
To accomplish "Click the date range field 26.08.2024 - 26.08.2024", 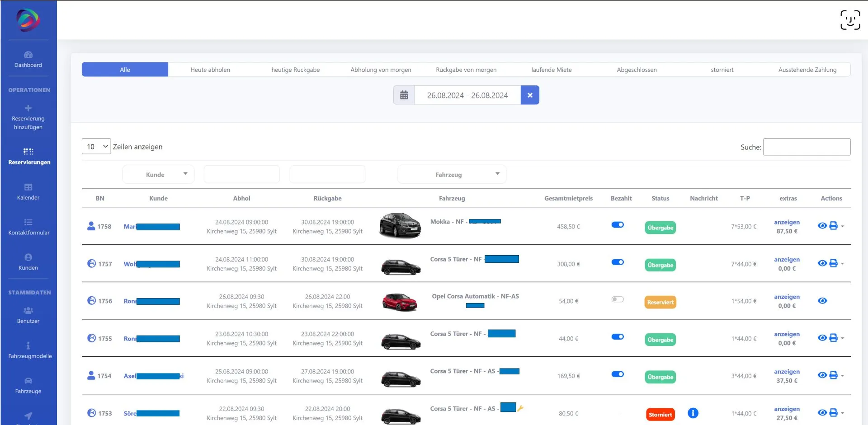I will click(467, 95).
